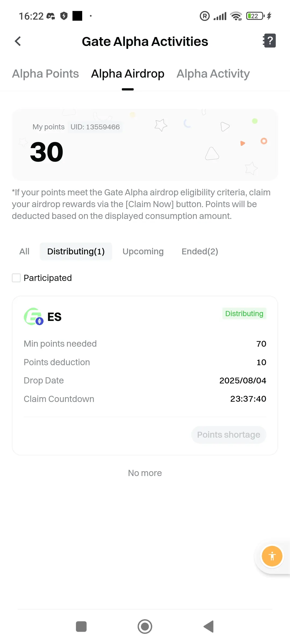Tap the Discord notification icon

[51, 16]
